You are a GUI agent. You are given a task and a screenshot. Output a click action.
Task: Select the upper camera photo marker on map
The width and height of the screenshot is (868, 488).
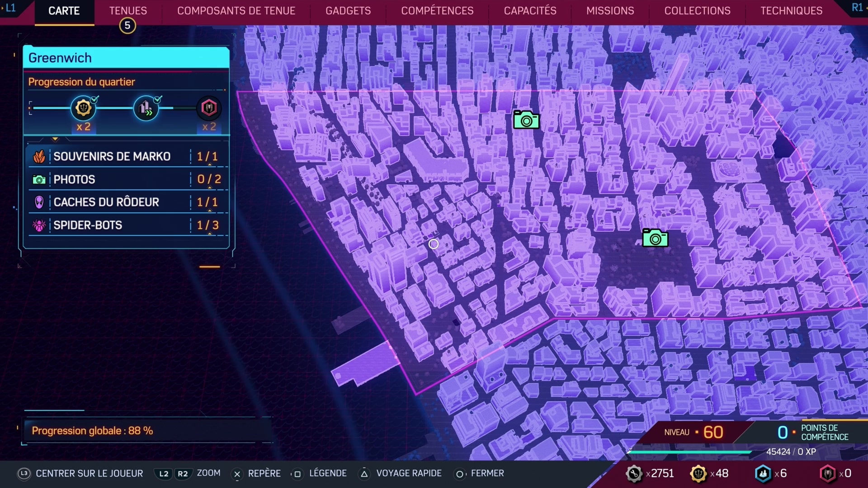coord(526,120)
